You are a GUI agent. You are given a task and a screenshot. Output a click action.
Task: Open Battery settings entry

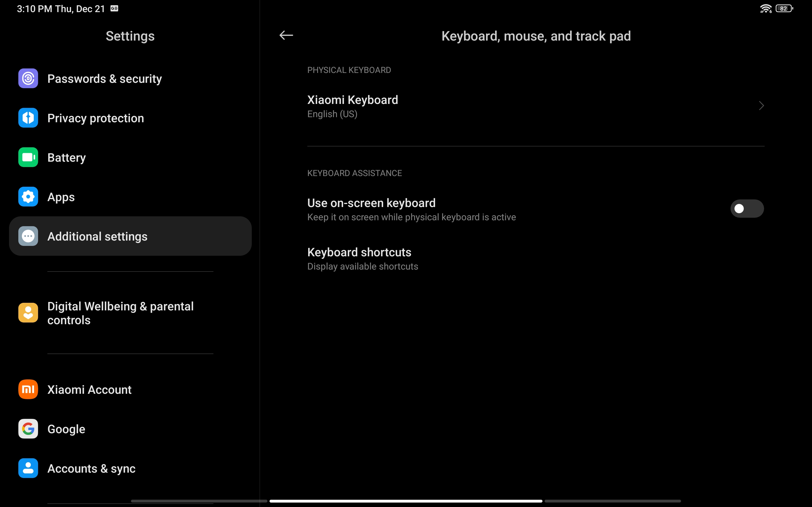[131, 157]
